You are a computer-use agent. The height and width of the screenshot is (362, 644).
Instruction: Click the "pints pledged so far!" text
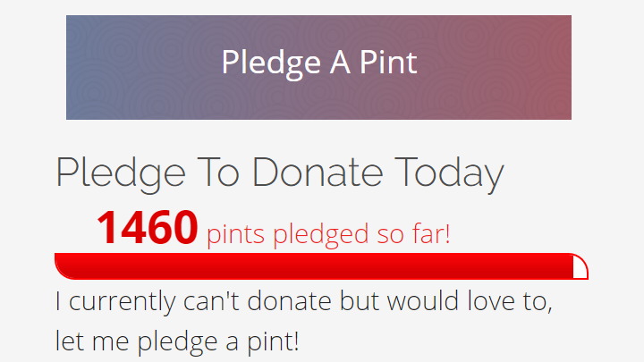328,235
